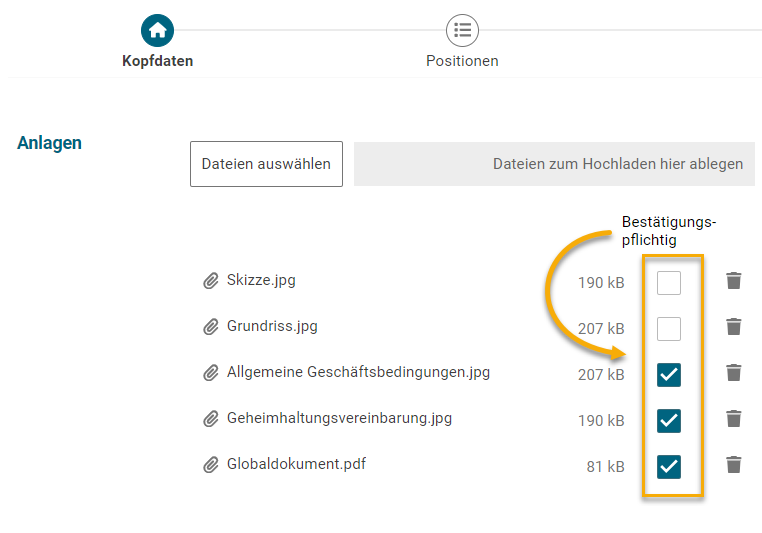
Task: Open the Skizze.jpg file link
Action: coord(261,280)
